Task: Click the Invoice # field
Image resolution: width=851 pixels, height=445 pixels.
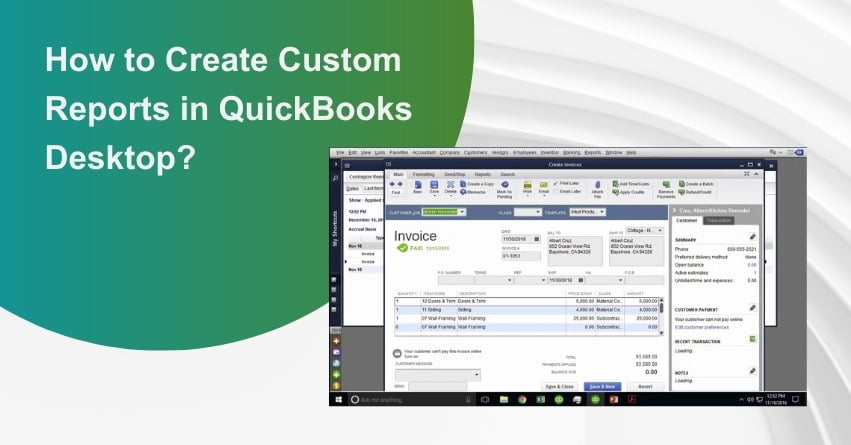Action: tap(521, 256)
